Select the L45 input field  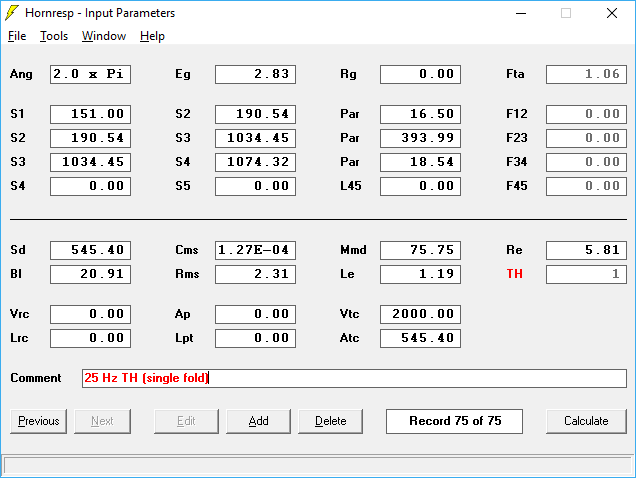click(420, 186)
